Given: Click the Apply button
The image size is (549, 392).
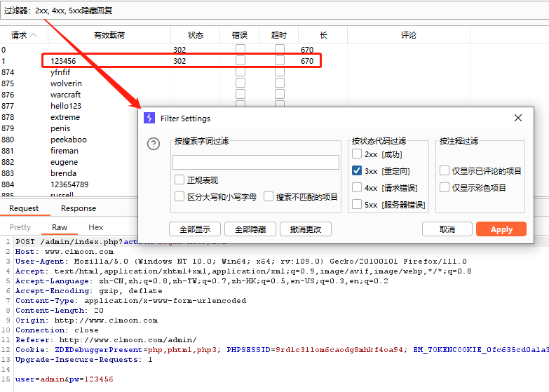Looking at the screenshot, I should 501,229.
